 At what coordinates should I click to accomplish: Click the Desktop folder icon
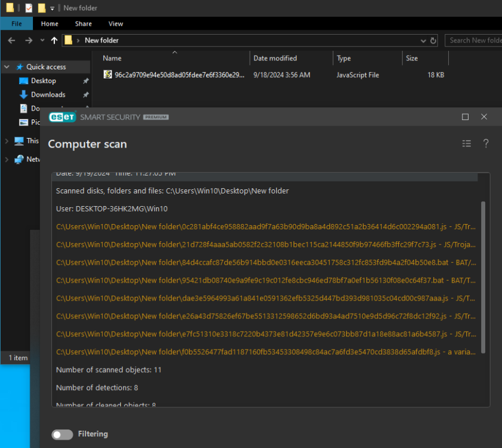(24, 81)
